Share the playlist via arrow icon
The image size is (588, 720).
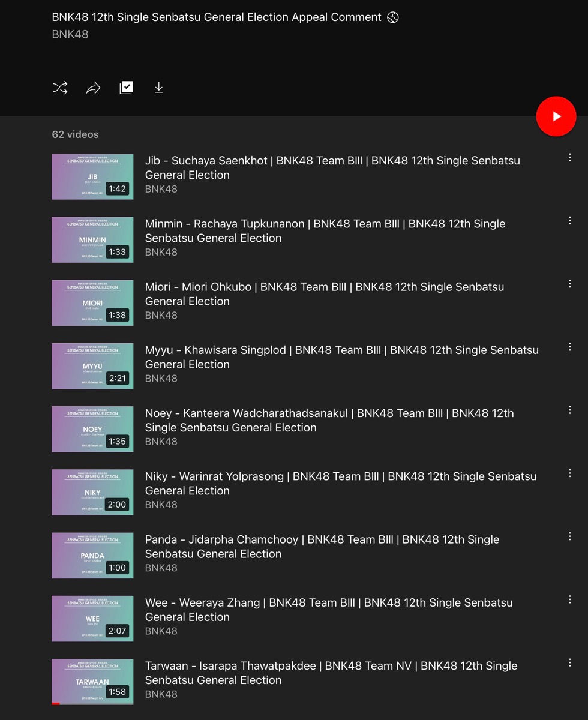coord(93,88)
